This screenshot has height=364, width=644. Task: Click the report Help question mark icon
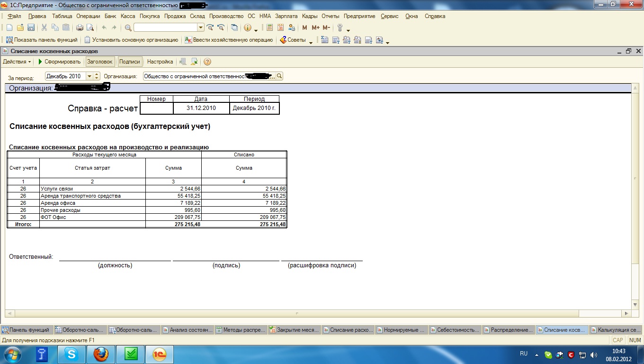coord(207,62)
